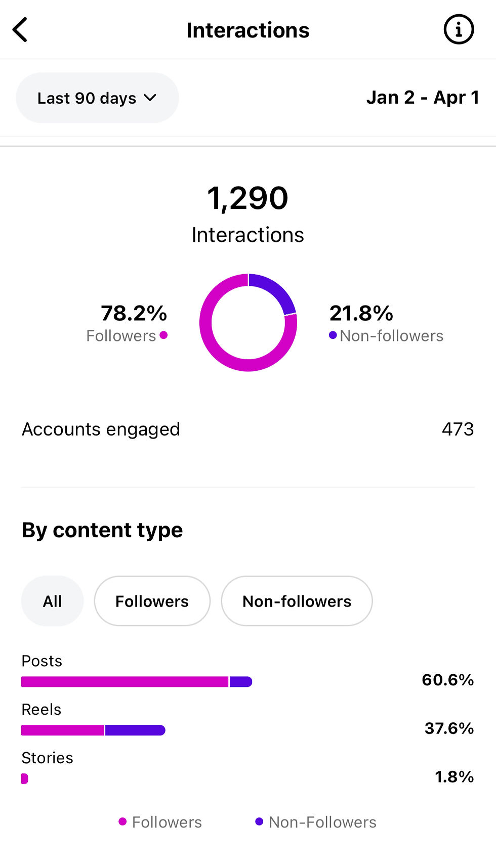Click the Jan 2 - Apr 1 date range
This screenshot has height=868, width=496.
click(423, 98)
